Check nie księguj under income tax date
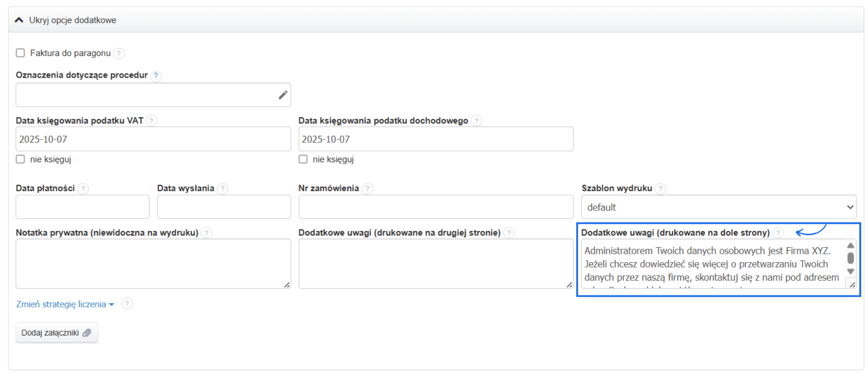Image resolution: width=868 pixels, height=377 pixels. click(303, 159)
